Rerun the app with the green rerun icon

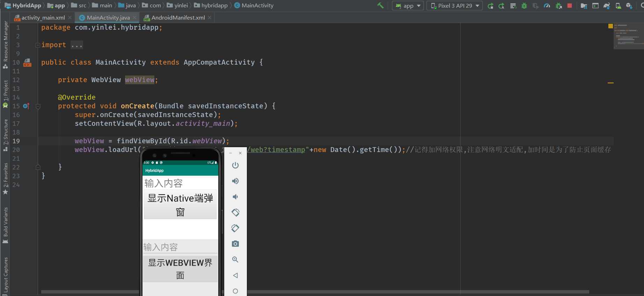point(491,6)
